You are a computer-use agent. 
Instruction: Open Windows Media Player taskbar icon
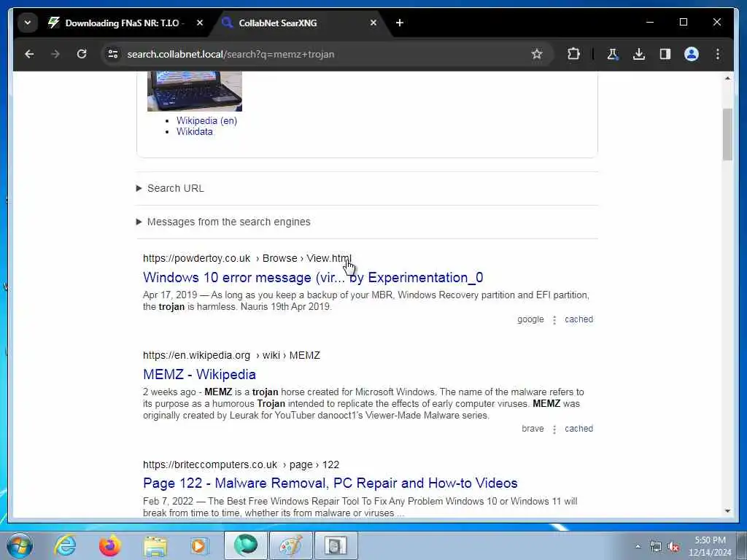pyautogui.click(x=200, y=545)
